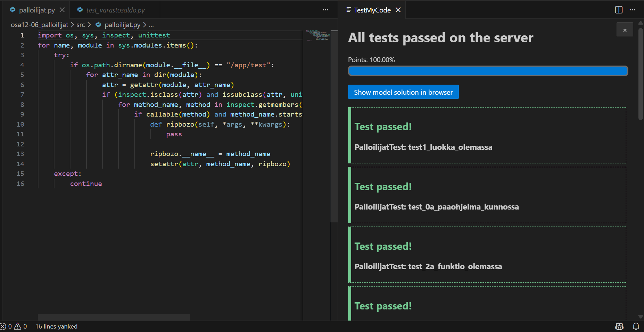Viewport: 644px width, 332px height.
Task: Open the Split Editor icon near TestMyCode panel
Action: (x=619, y=10)
